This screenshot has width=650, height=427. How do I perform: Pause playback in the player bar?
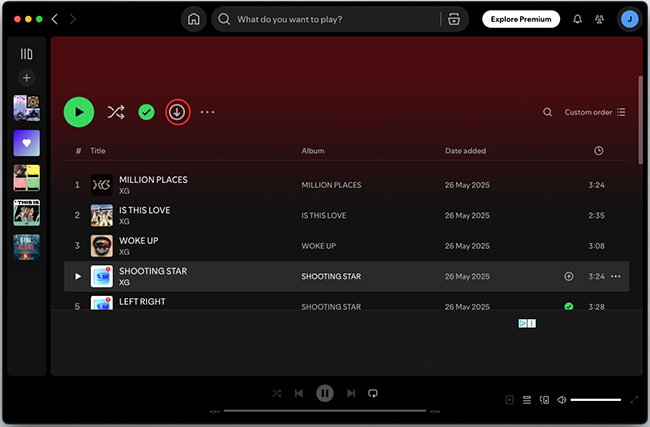coord(325,393)
